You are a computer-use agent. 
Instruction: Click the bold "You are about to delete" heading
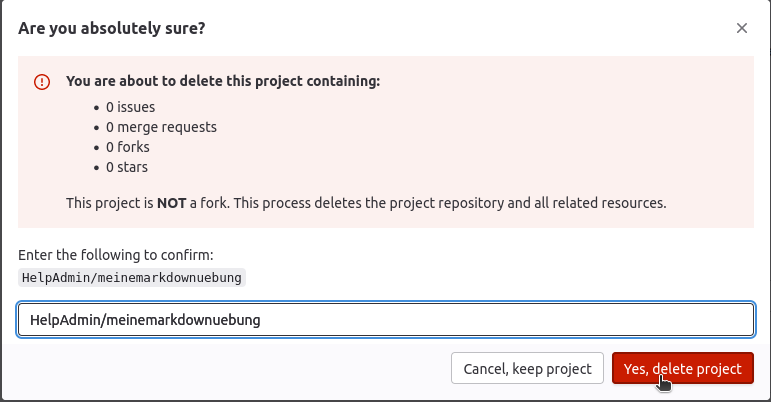click(180, 82)
